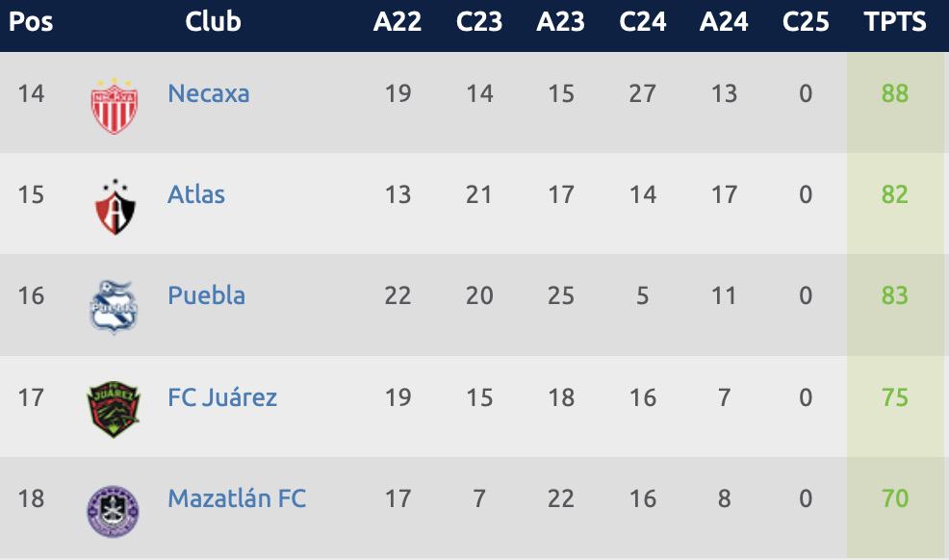Select the A24 column header
The image size is (949, 560).
[x=724, y=21]
